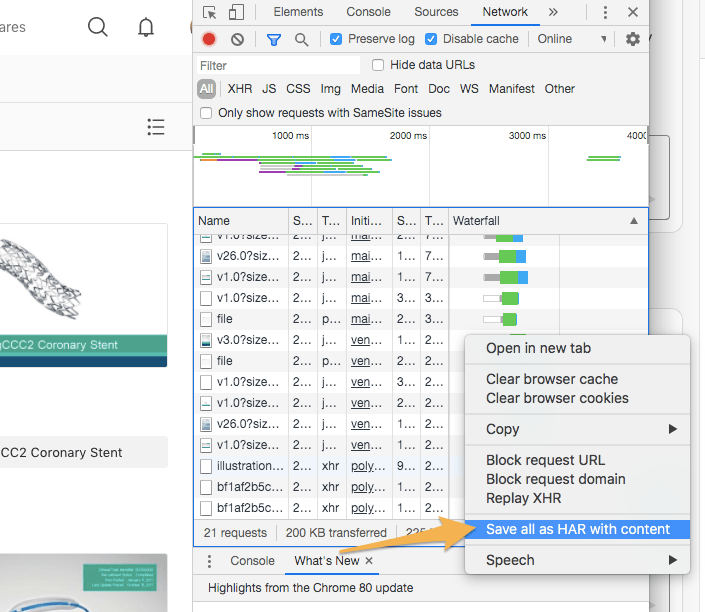
Task: Toggle the Disable cache checkbox
Action: (430, 39)
